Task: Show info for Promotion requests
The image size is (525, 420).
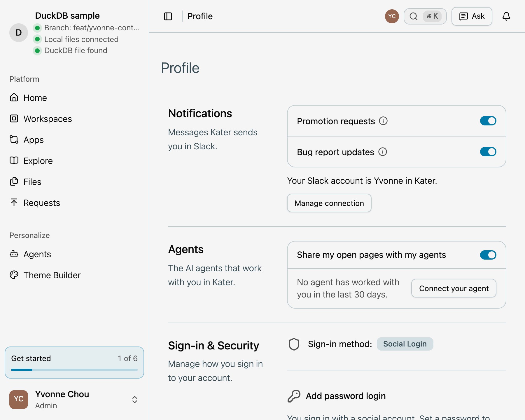Action: click(x=383, y=121)
